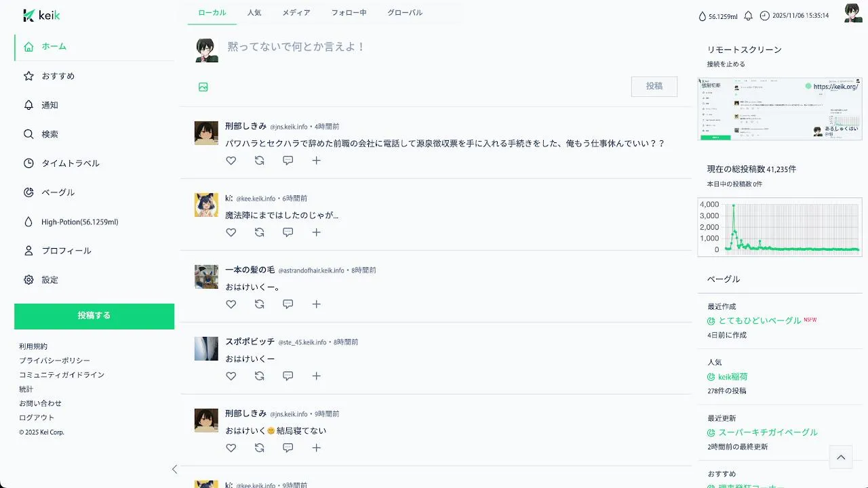Image resolution: width=868 pixels, height=488 pixels.
Task: Toggle like on 刑部しきみ's 結局寝てない post
Action: pos(231,448)
